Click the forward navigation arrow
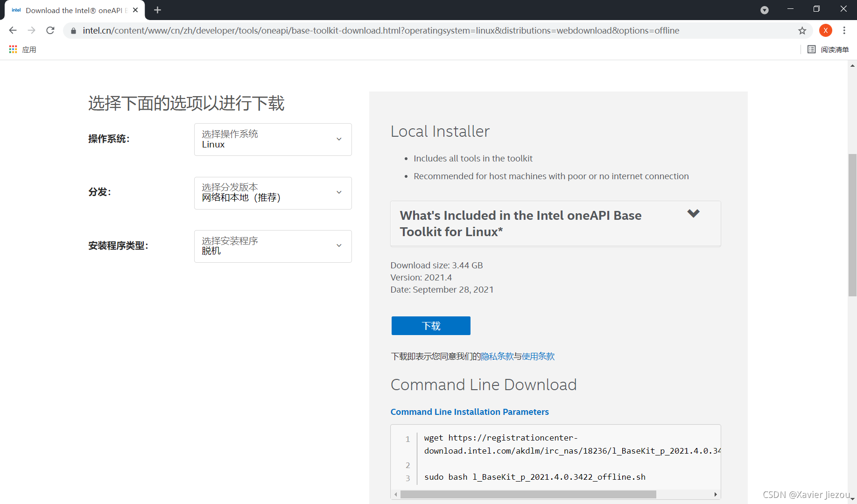Image resolution: width=857 pixels, height=504 pixels. click(31, 30)
